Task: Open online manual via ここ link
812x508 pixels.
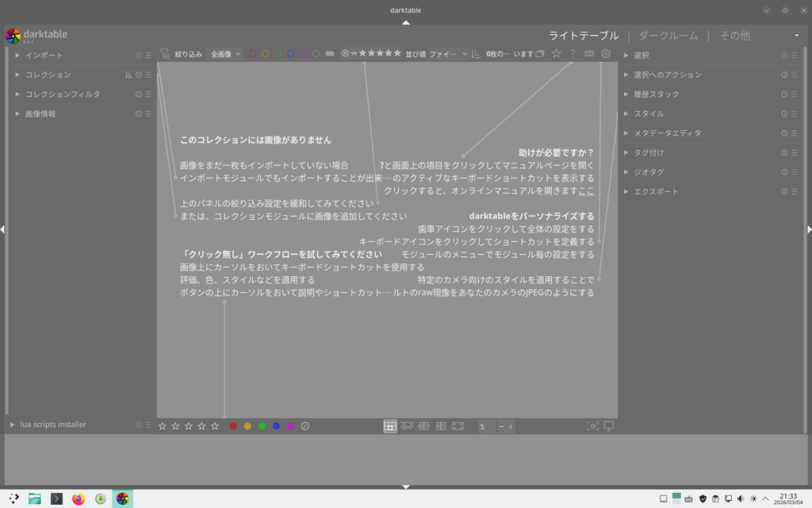Action: pos(586,190)
